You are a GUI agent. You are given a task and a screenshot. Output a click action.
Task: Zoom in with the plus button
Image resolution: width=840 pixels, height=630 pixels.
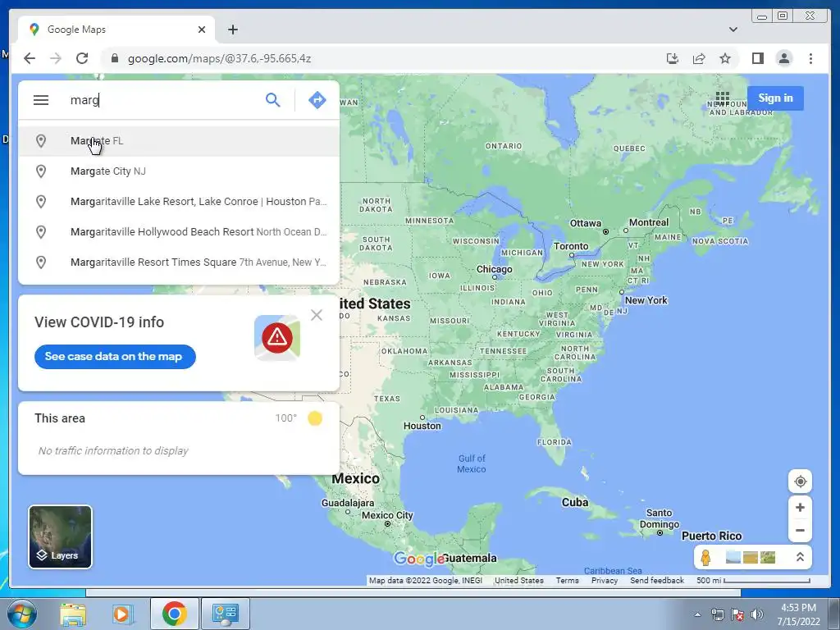pyautogui.click(x=800, y=507)
